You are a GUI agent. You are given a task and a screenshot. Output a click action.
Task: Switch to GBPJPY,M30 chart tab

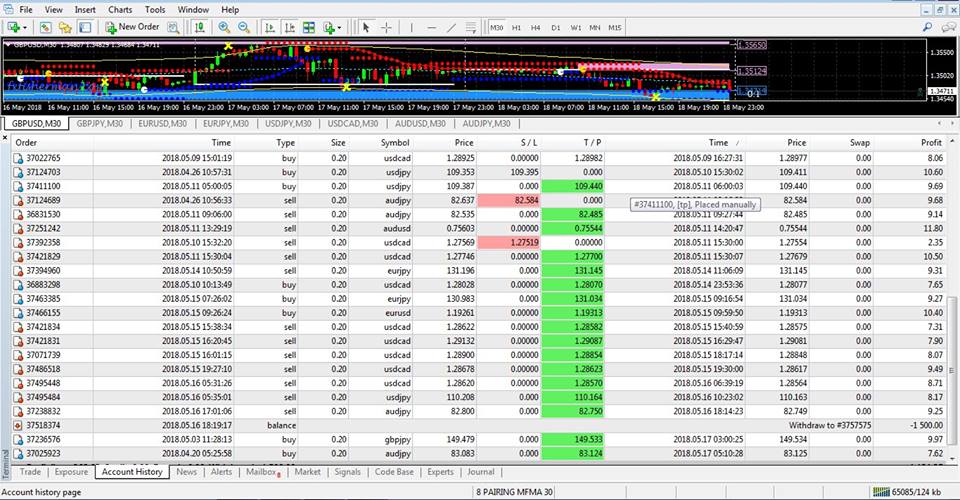[x=99, y=124]
